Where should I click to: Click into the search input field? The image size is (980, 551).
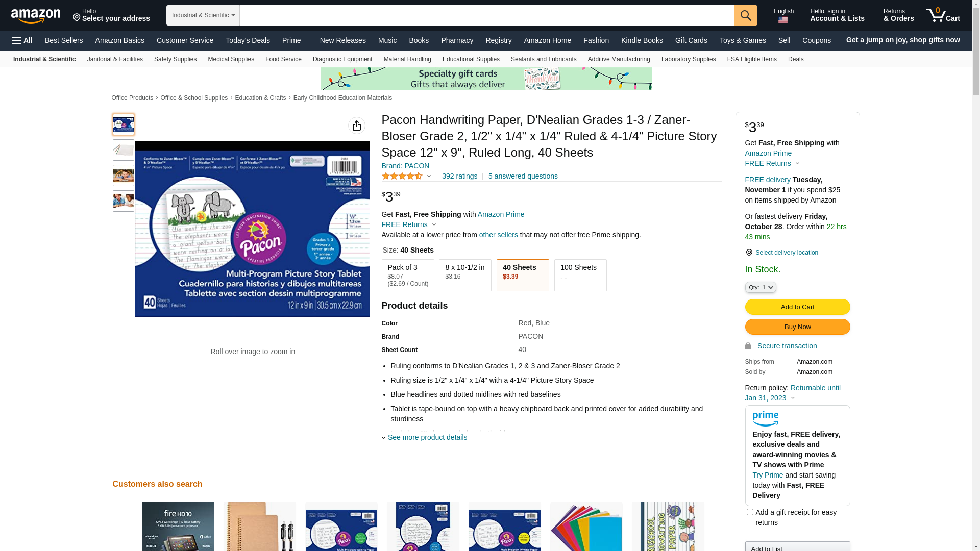point(487,15)
